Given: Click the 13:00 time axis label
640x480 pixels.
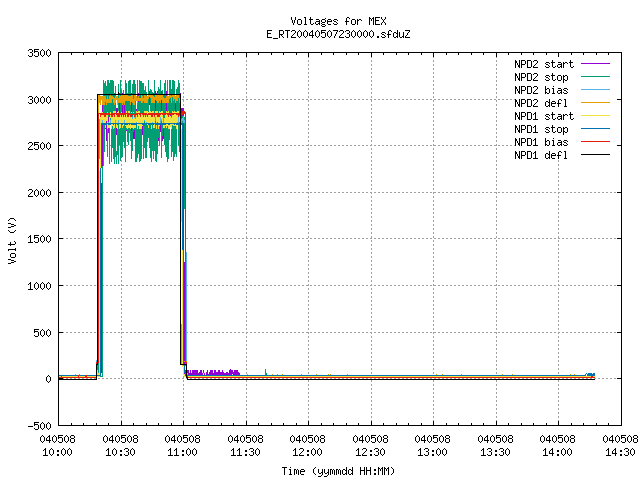Looking at the screenshot, I should tap(432, 452).
